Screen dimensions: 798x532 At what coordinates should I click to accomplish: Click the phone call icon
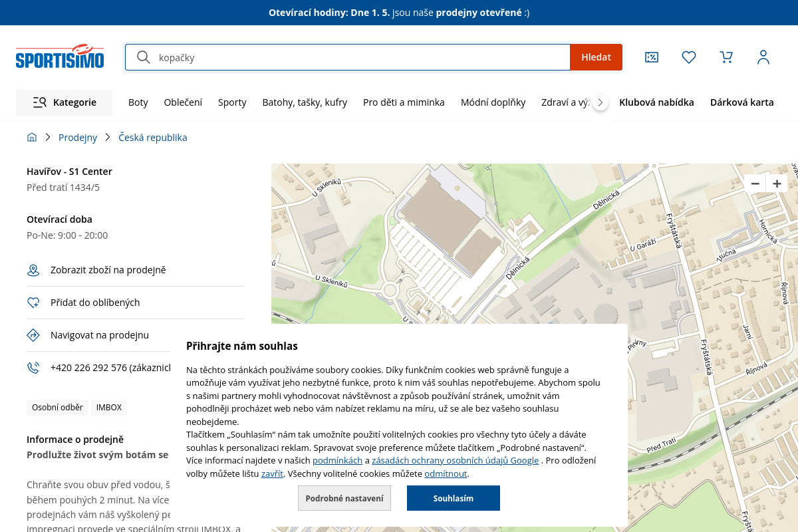coord(33,368)
